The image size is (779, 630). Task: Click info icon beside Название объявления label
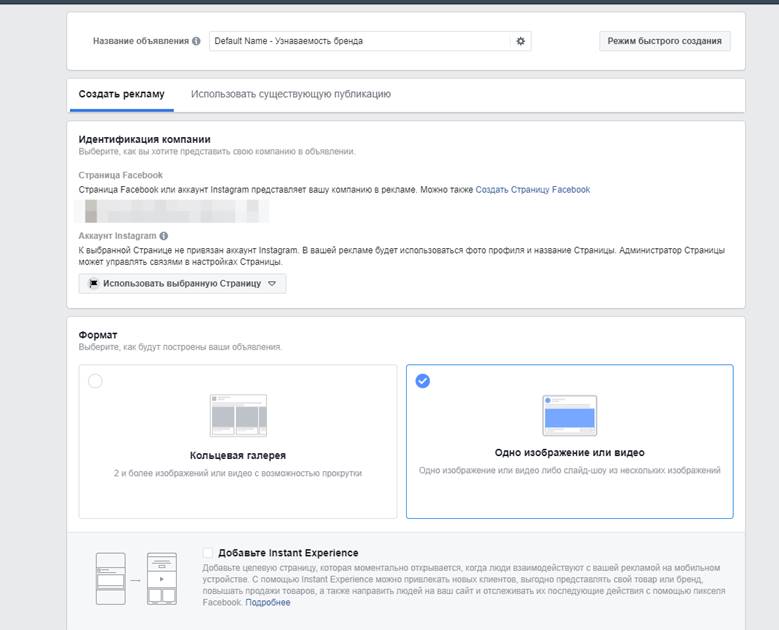[x=196, y=41]
